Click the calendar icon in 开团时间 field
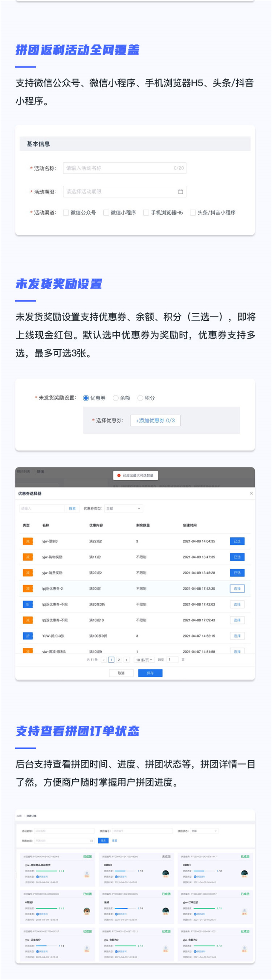 tap(91, 840)
